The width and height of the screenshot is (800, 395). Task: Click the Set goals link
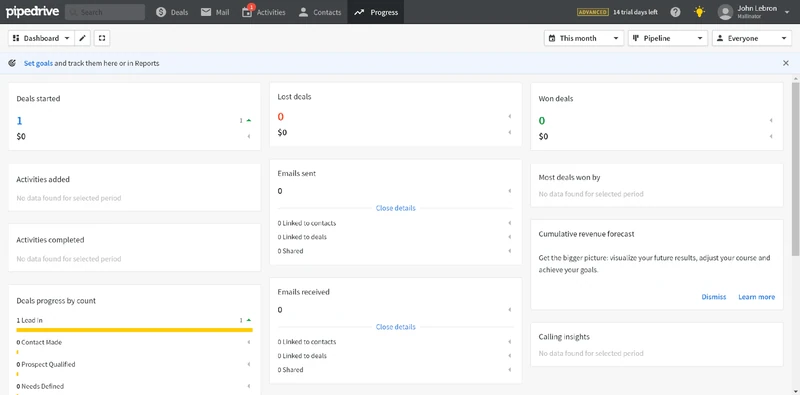coord(38,63)
